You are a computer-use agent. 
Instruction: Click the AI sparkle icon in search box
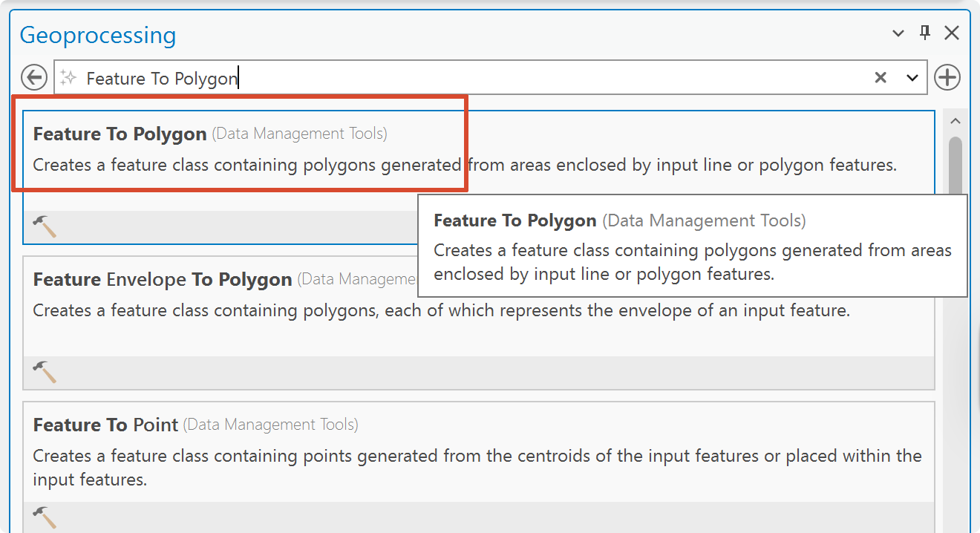pyautogui.click(x=69, y=78)
